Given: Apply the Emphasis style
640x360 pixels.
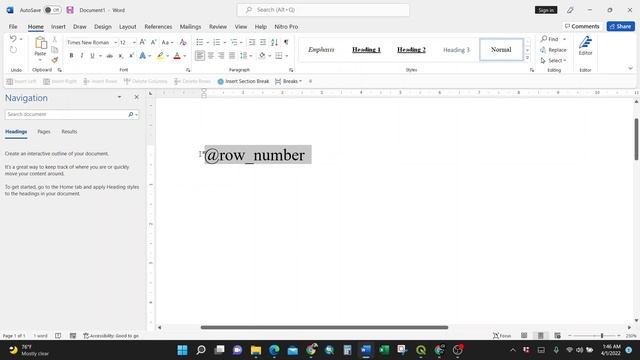Looking at the screenshot, I should click(x=321, y=49).
